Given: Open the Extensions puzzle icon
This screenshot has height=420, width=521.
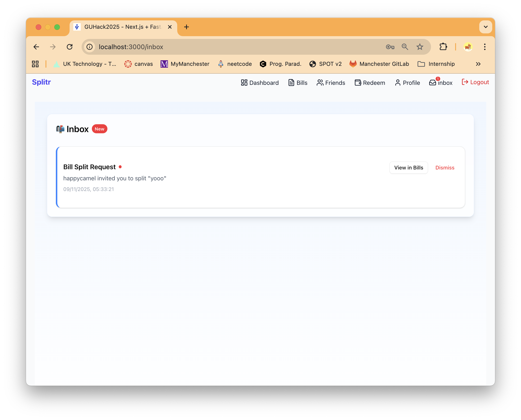Looking at the screenshot, I should 443,47.
